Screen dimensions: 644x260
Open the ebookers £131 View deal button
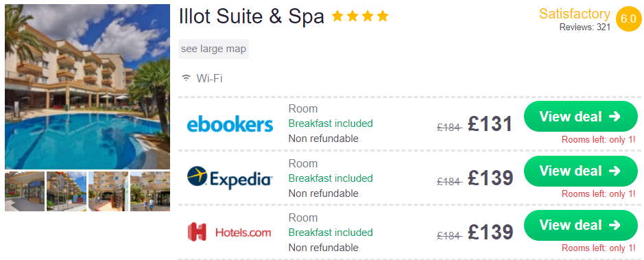580,116
